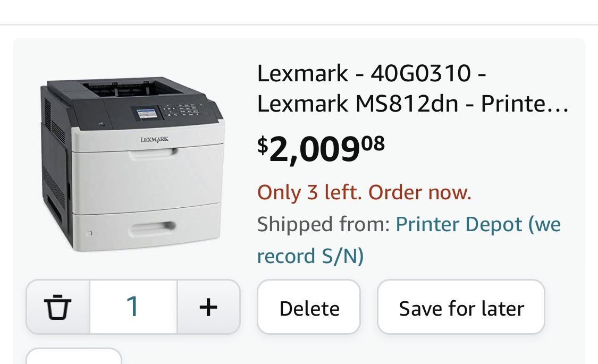Click the Delete button

click(309, 307)
